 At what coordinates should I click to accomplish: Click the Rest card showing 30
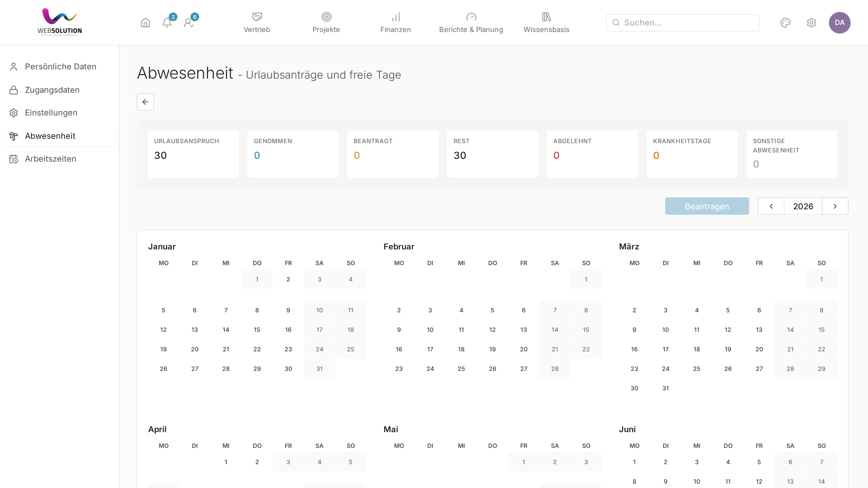click(492, 154)
